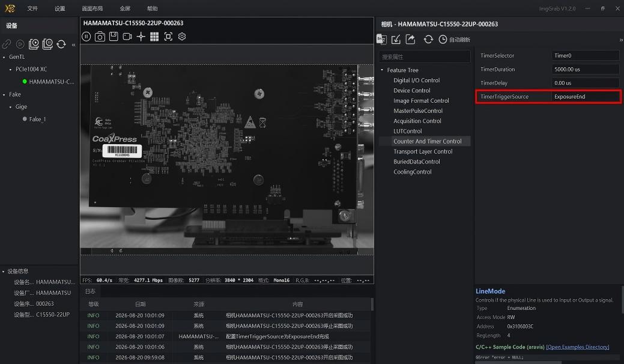The image size is (624, 364).
Task: Click the 等级 column header
Action: click(x=94, y=304)
